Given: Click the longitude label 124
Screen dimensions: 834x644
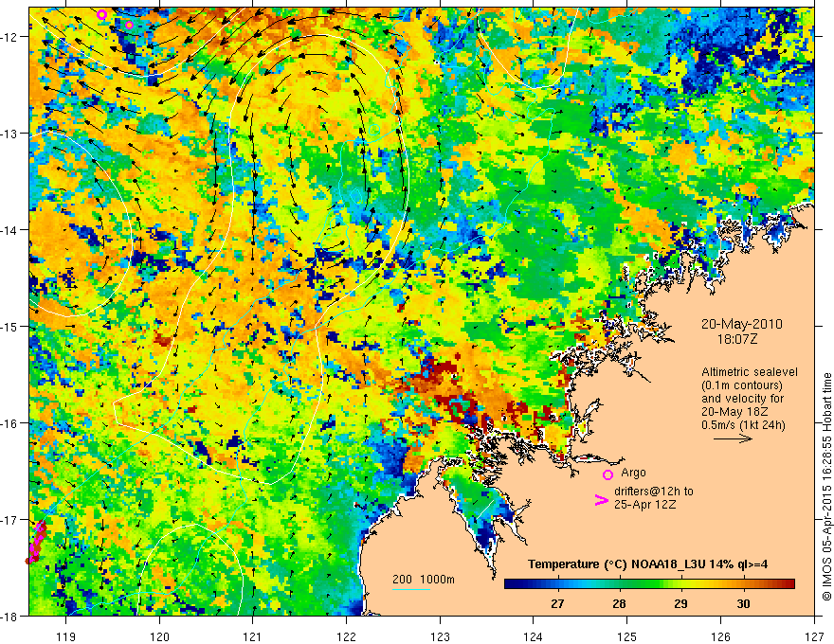Looking at the screenshot, I should point(534,636).
